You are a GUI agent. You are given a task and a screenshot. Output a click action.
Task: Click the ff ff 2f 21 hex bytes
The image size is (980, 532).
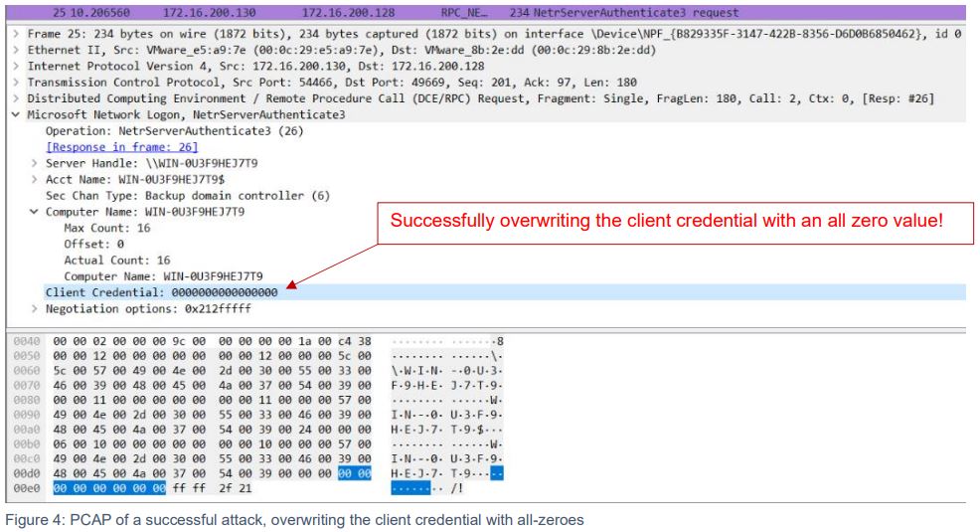click(x=213, y=488)
